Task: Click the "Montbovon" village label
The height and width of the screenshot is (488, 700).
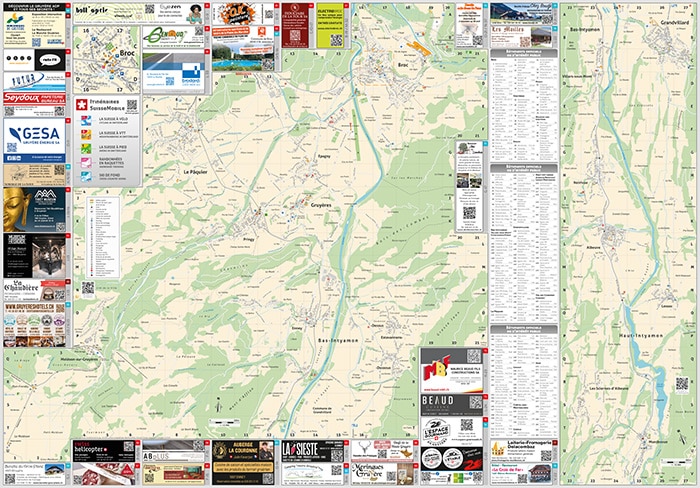Action: click(659, 442)
